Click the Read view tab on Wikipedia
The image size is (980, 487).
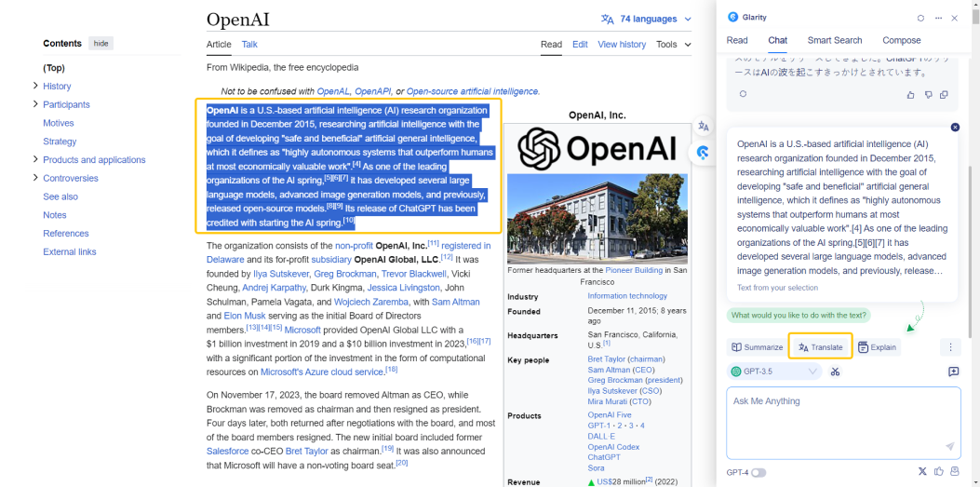pos(551,45)
